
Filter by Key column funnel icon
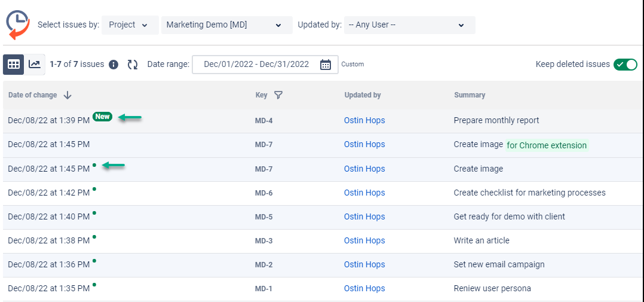tap(278, 95)
